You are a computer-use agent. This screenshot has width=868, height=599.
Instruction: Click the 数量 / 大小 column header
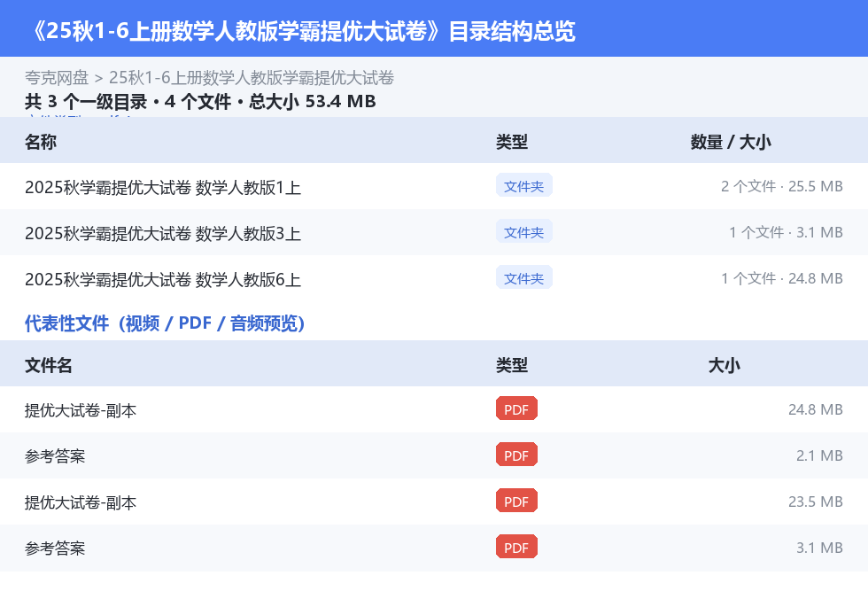[731, 142]
